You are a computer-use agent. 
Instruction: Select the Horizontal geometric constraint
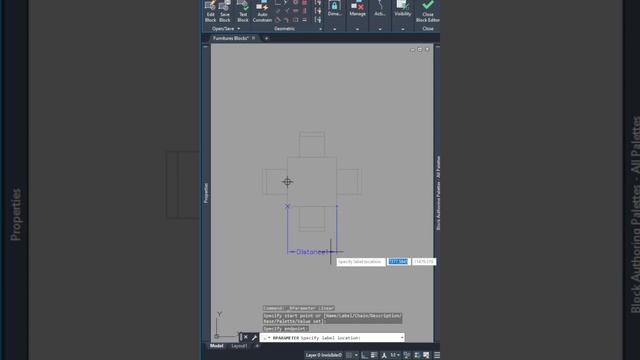[296, 11]
